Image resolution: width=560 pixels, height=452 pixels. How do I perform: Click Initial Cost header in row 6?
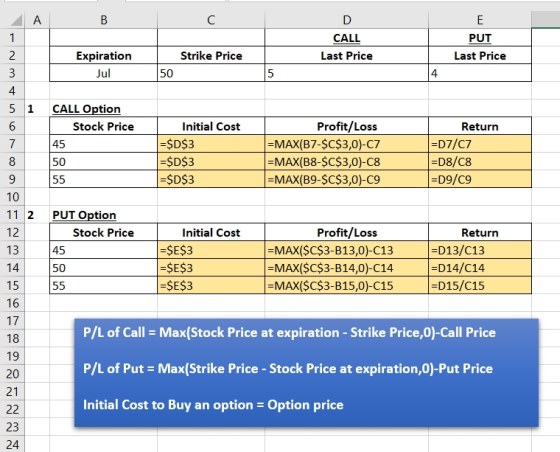211,126
